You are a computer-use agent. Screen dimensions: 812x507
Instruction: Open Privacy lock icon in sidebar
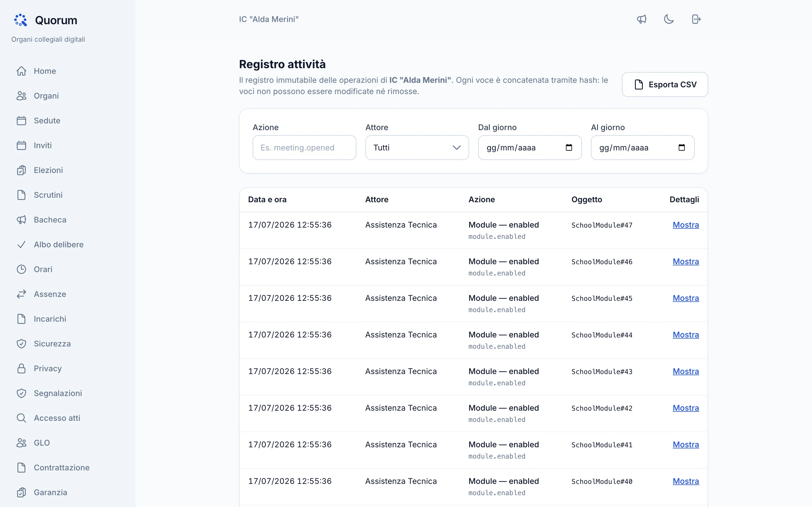tap(21, 368)
